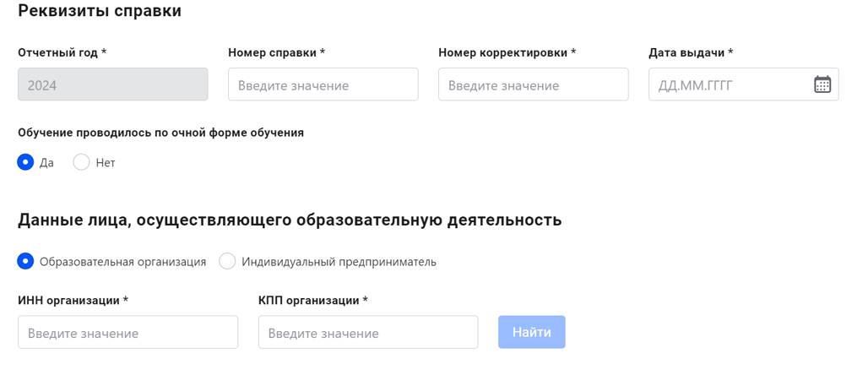
Task: Choose "Образовательная организация" radio option
Action: tap(25, 262)
